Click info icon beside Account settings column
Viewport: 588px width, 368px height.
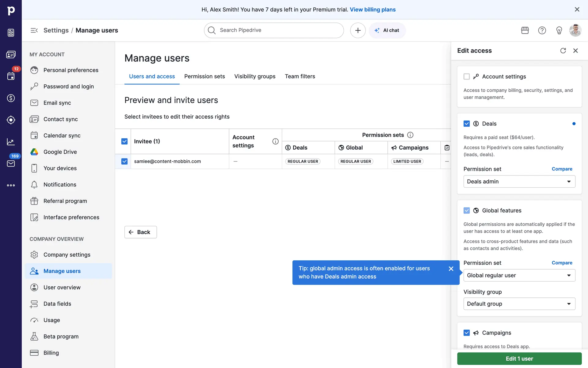pyautogui.click(x=275, y=141)
